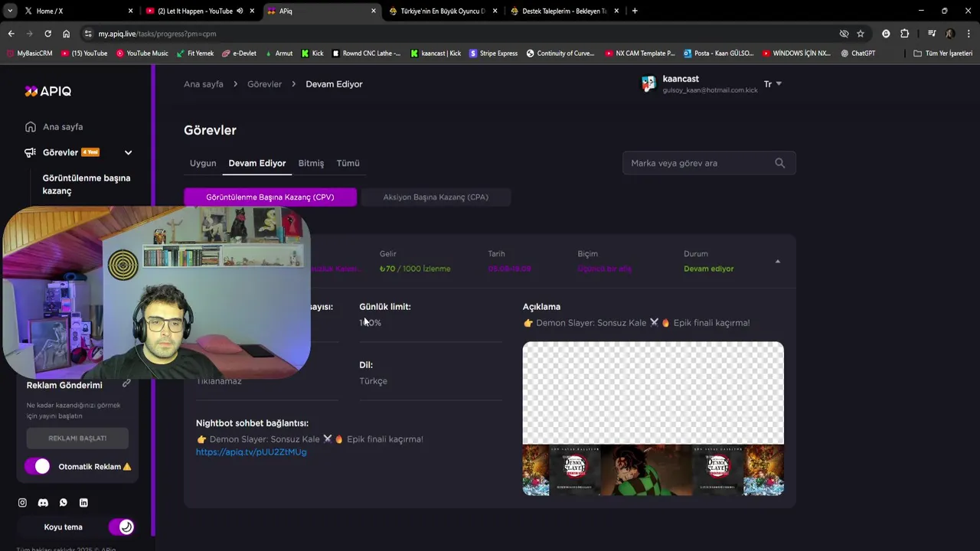Image resolution: width=980 pixels, height=551 pixels.
Task: Open the browser extensions puzzle icon
Action: coord(904,34)
